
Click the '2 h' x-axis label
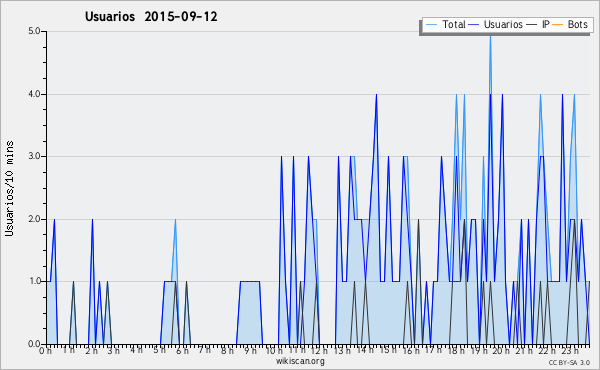pos(91,351)
